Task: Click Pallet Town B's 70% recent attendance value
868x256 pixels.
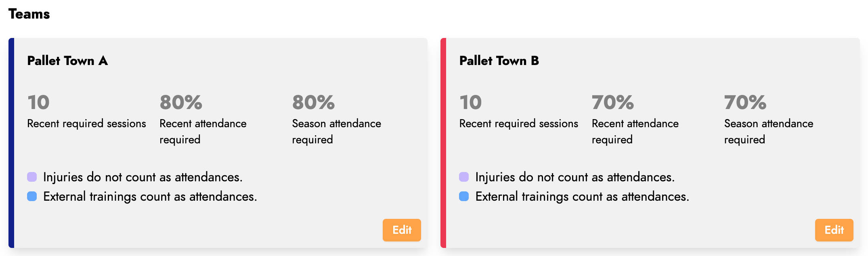Action: point(613,103)
